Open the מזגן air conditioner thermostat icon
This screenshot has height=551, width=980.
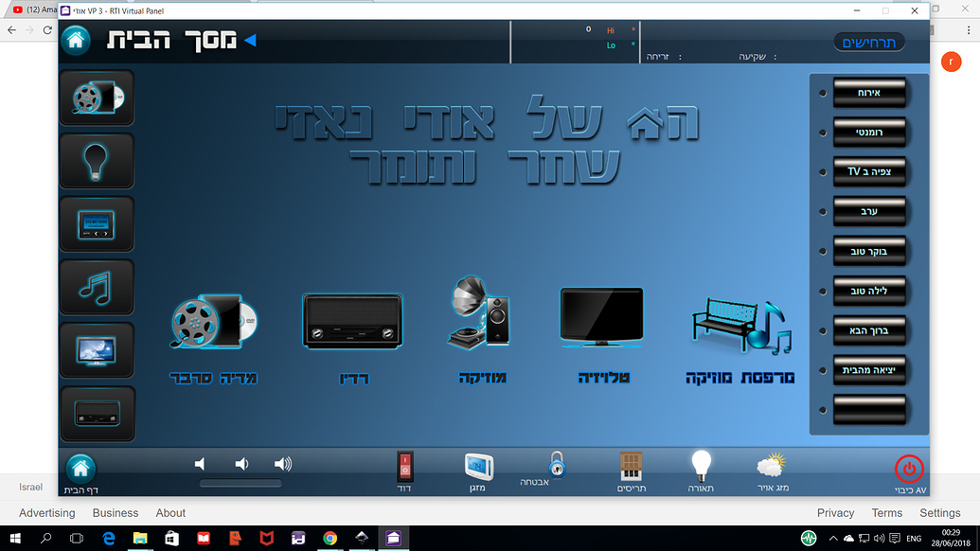point(478,466)
